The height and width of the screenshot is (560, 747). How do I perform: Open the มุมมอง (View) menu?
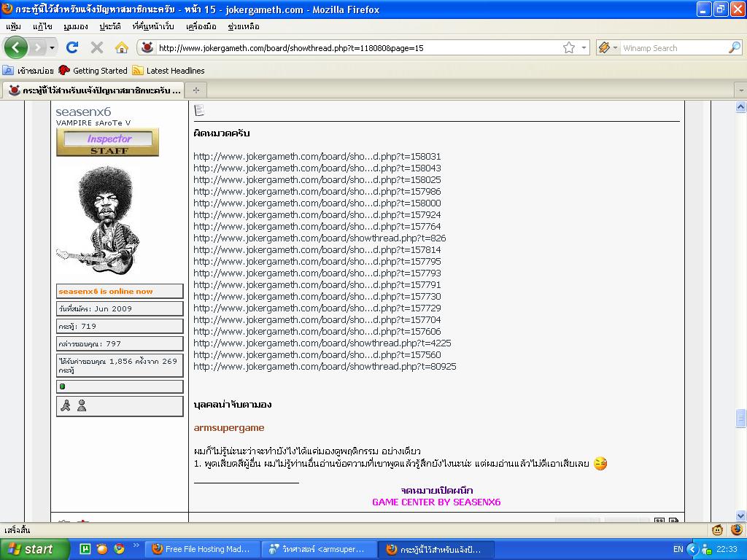point(75,27)
